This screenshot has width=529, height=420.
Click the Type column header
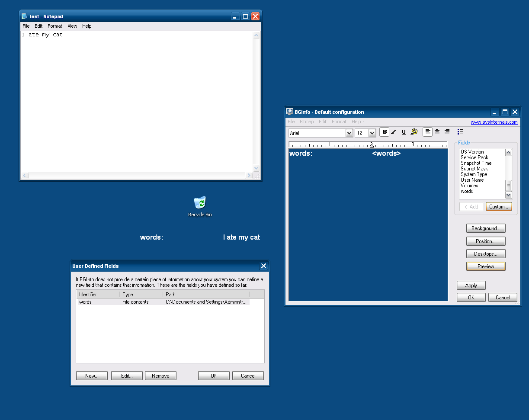coord(141,295)
